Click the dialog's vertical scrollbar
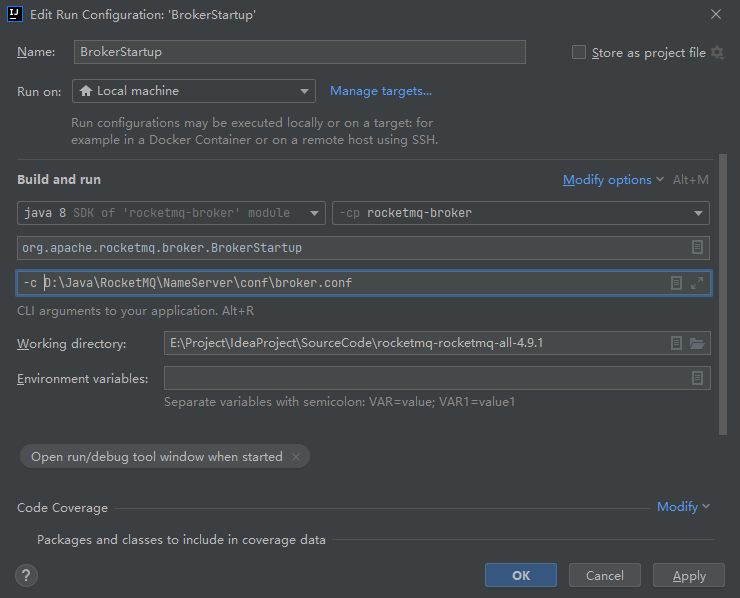This screenshot has height=598, width=740. pos(723,294)
